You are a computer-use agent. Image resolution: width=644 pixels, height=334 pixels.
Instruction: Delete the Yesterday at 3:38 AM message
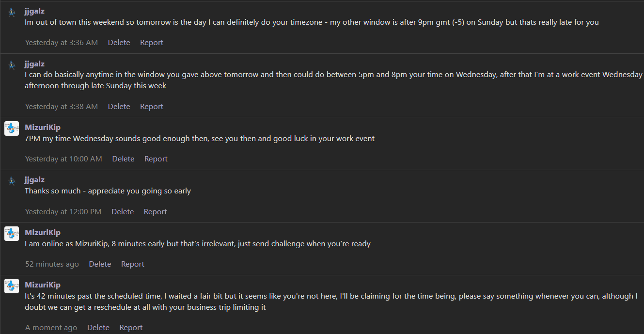119,107
